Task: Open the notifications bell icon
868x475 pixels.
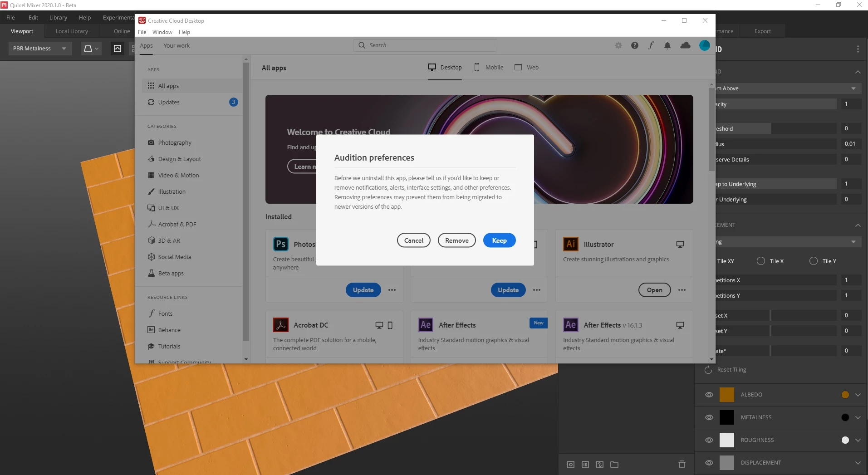Action: [667, 45]
